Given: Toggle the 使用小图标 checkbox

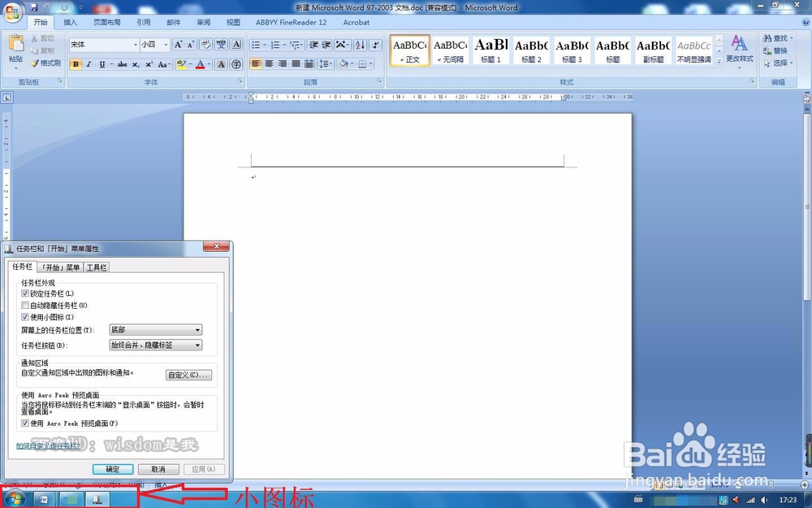Looking at the screenshot, I should point(25,317).
